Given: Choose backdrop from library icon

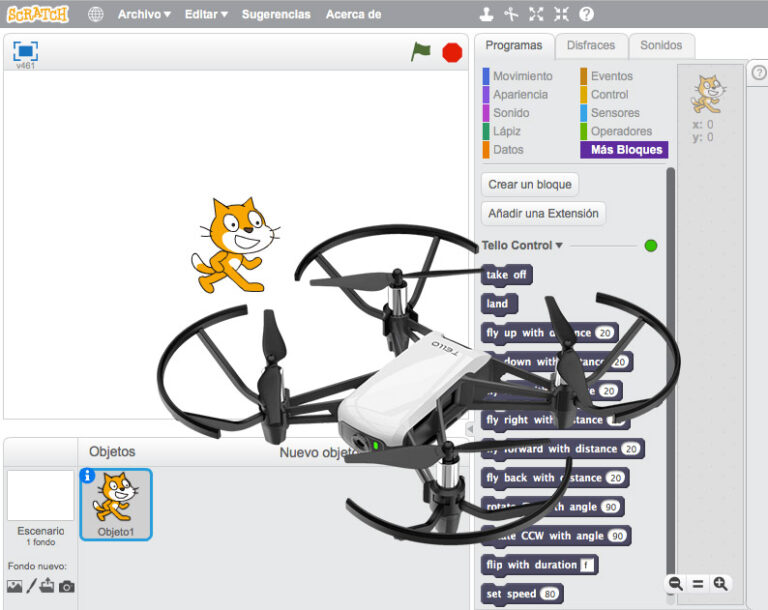Looking at the screenshot, I should pos(14,586).
